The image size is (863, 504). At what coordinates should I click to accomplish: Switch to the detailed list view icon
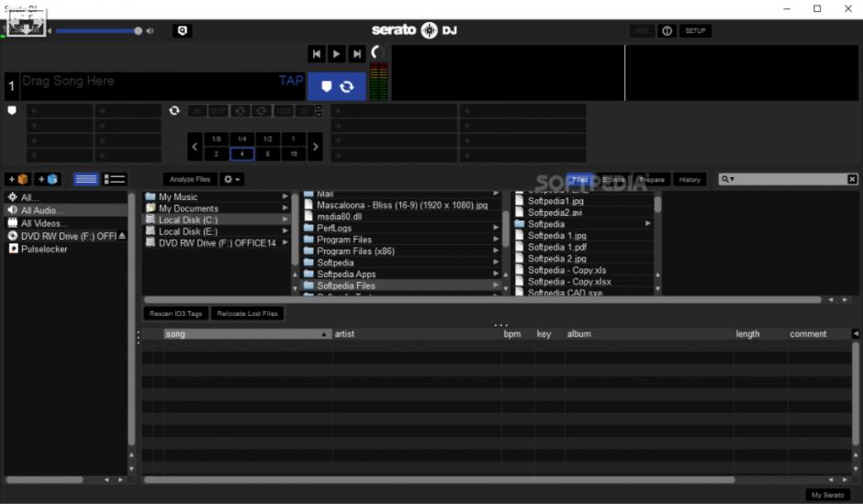click(x=115, y=179)
